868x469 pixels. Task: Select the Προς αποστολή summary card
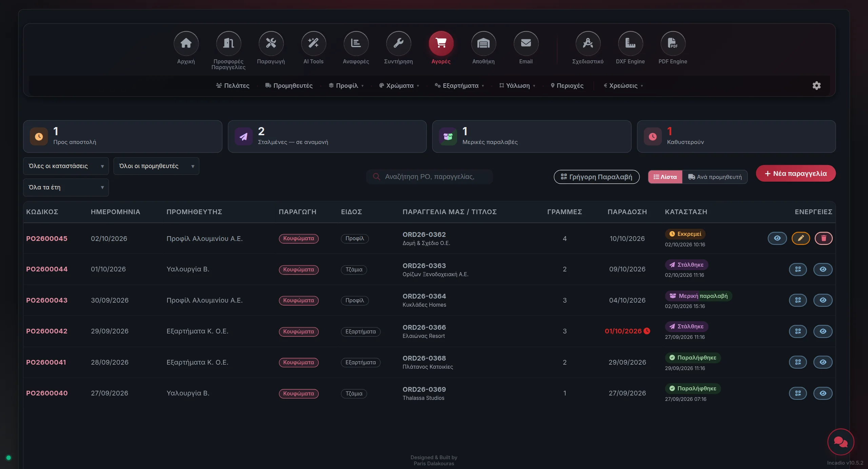(123, 137)
